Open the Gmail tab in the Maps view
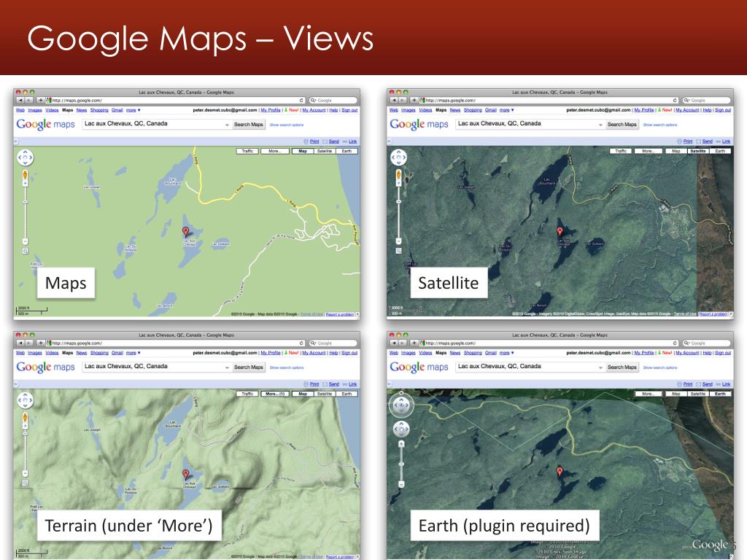Viewport: 747px width, 560px height. 117,111
